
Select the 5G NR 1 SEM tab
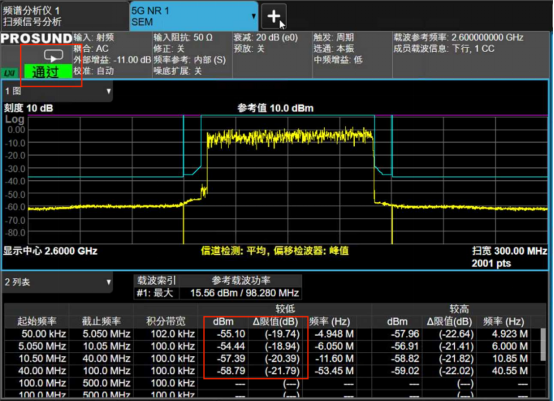[x=194, y=16]
